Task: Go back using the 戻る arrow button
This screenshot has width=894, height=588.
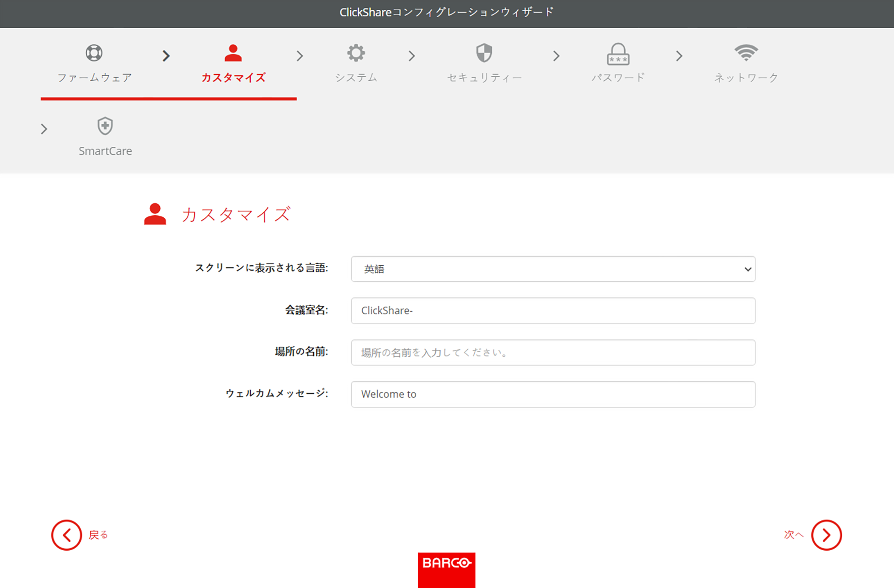Action: 67,535
